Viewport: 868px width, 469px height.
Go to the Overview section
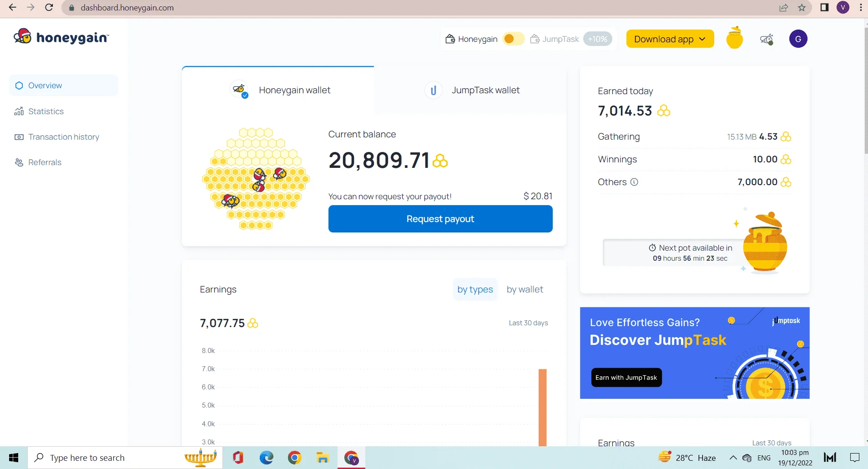coord(64,86)
